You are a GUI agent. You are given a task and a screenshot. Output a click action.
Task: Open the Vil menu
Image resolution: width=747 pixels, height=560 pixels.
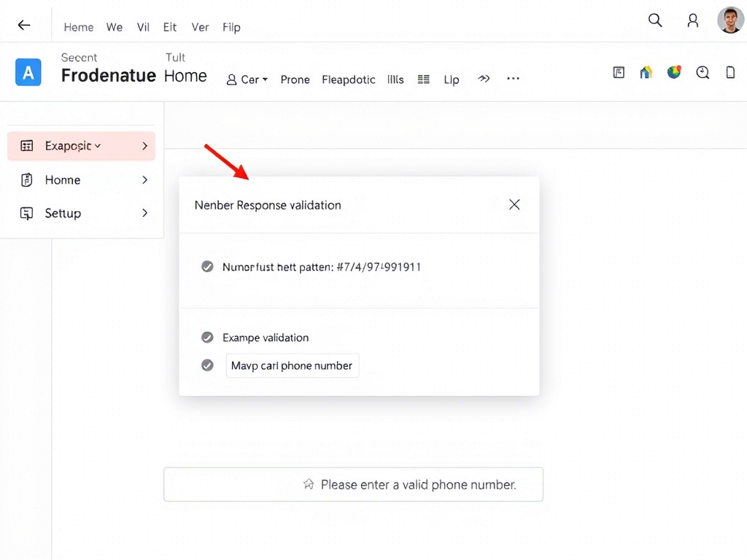[143, 27]
